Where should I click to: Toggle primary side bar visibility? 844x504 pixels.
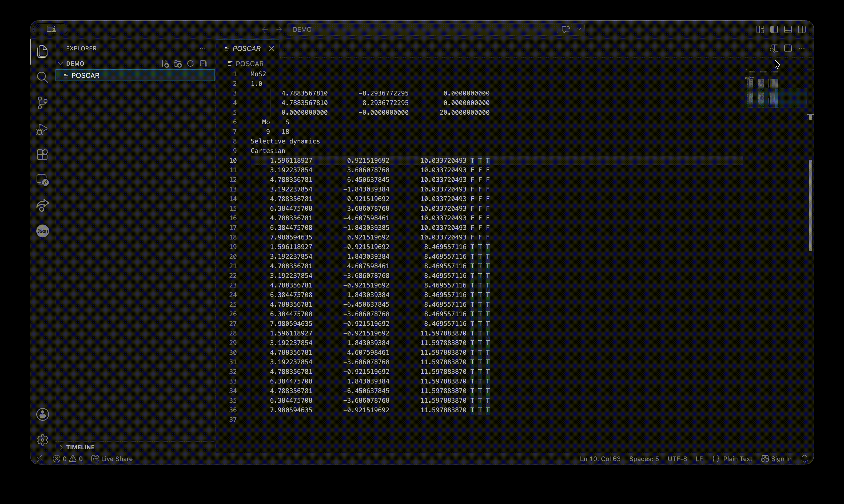click(774, 30)
